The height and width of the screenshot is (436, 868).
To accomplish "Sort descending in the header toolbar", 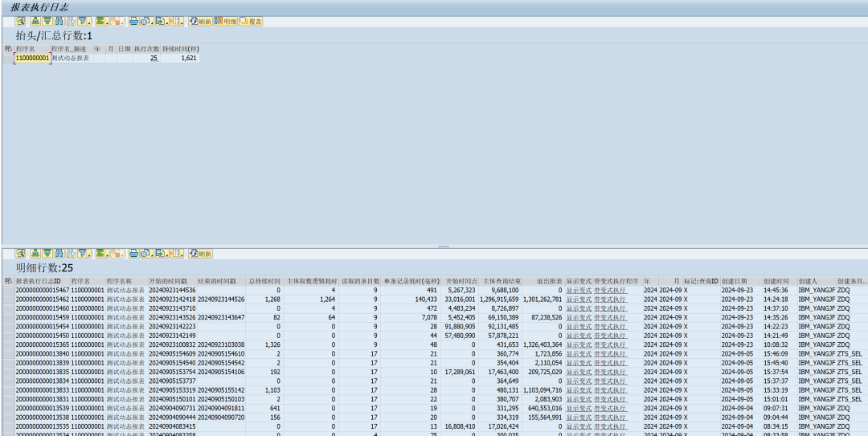I will 47,22.
